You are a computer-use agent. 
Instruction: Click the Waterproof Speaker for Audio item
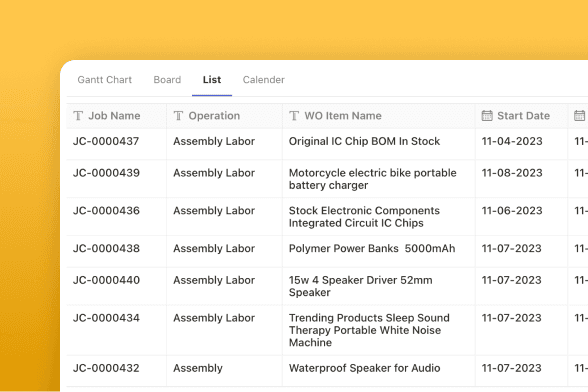(x=364, y=368)
